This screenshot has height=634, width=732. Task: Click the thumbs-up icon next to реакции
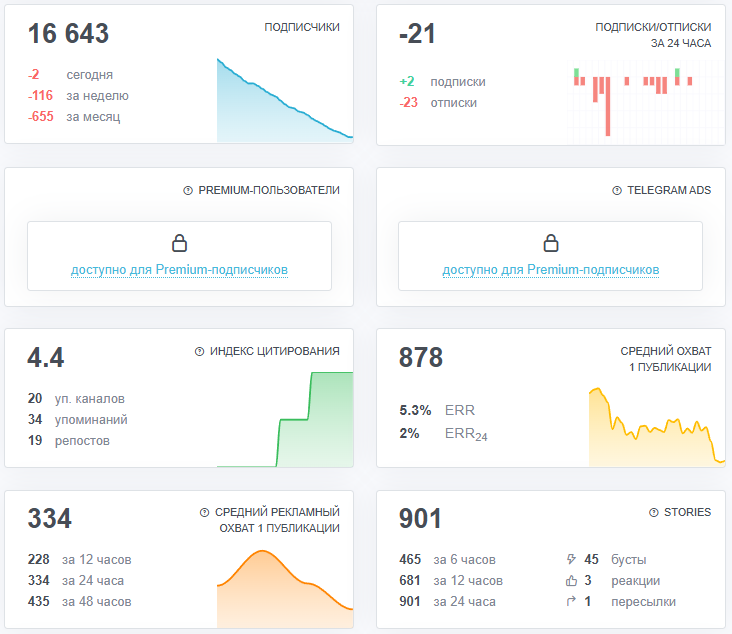pyautogui.click(x=571, y=581)
